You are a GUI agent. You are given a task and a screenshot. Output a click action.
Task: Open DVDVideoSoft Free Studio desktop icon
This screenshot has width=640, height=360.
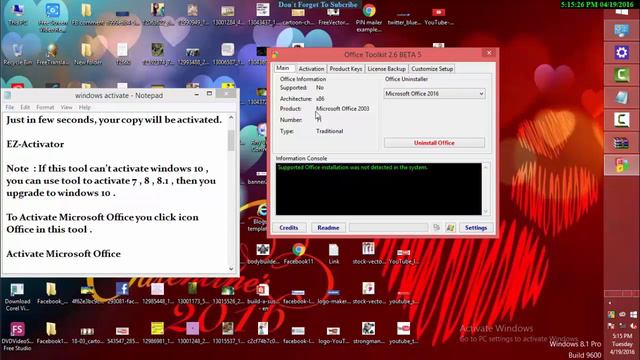[17, 337]
